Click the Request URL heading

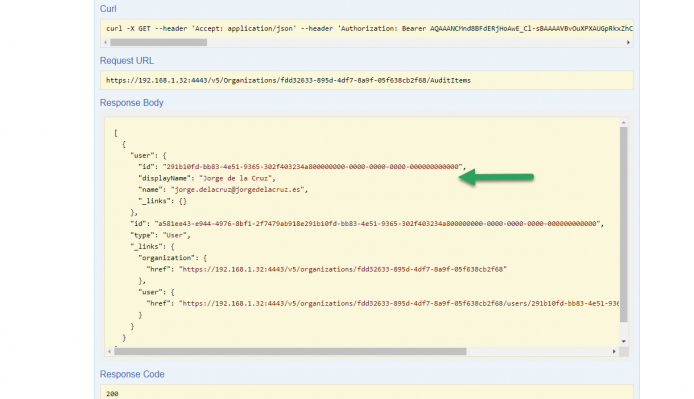click(x=127, y=61)
